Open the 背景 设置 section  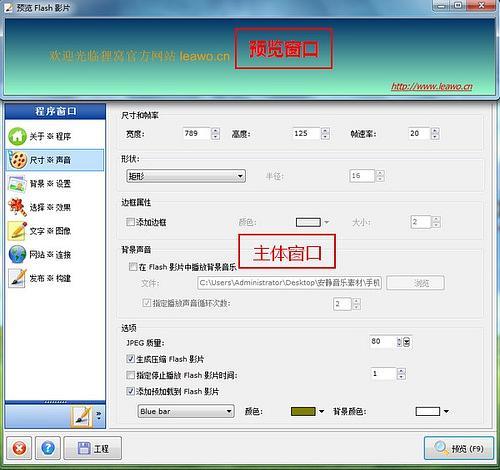tap(55, 184)
